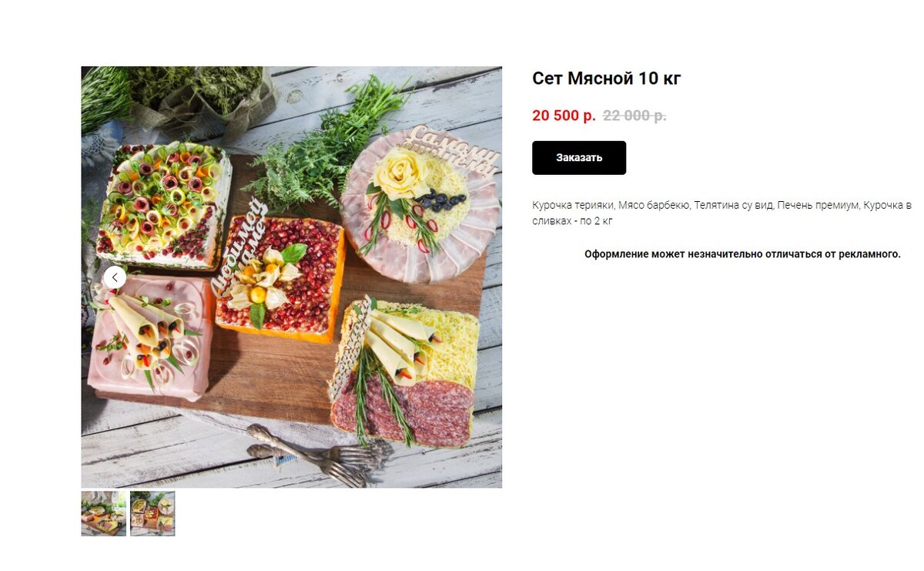Select the first gallery thumbnail
The width and height of the screenshot is (924, 571).
(104, 514)
